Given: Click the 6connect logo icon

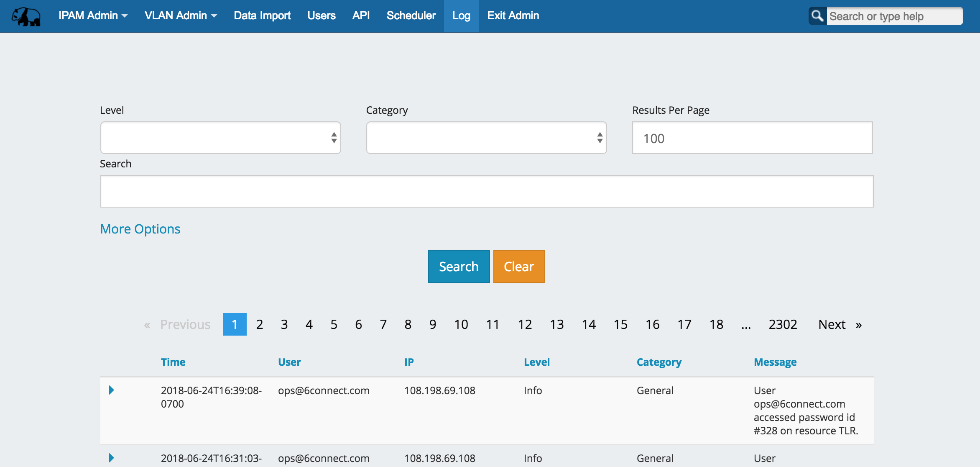Looking at the screenshot, I should 26,16.
